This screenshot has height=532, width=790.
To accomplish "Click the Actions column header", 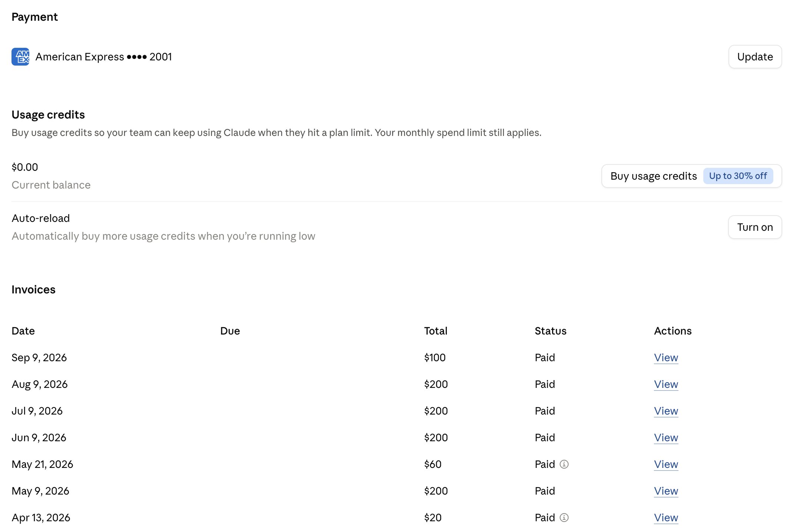I will [x=673, y=331].
